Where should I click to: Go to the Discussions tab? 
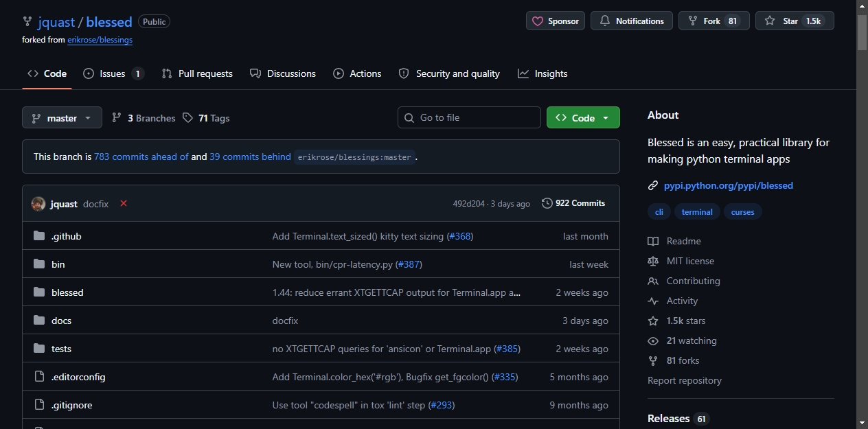point(283,73)
